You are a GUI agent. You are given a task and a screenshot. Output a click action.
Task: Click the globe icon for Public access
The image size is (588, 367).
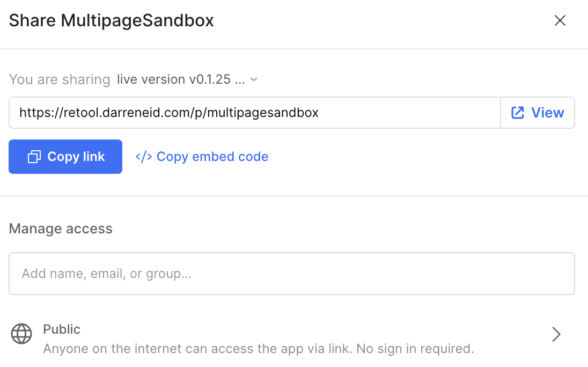click(x=21, y=334)
